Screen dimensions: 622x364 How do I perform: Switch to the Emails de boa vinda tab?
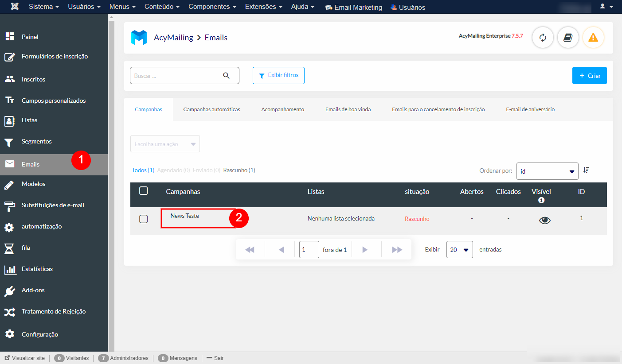[348, 109]
